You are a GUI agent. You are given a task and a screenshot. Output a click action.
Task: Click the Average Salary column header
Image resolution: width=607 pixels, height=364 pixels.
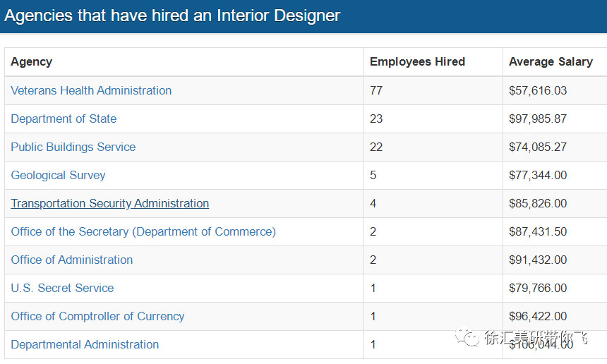[x=551, y=62]
